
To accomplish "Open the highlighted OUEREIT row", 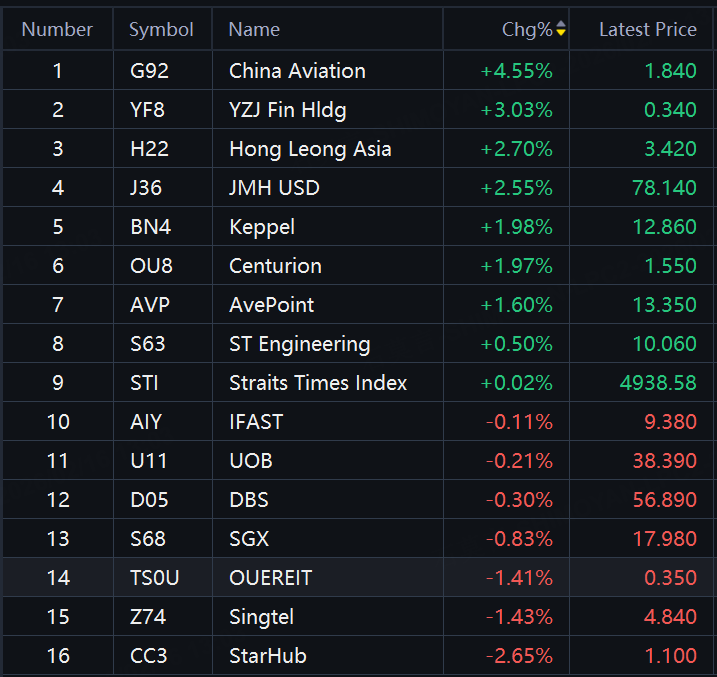I will click(x=270, y=578).
